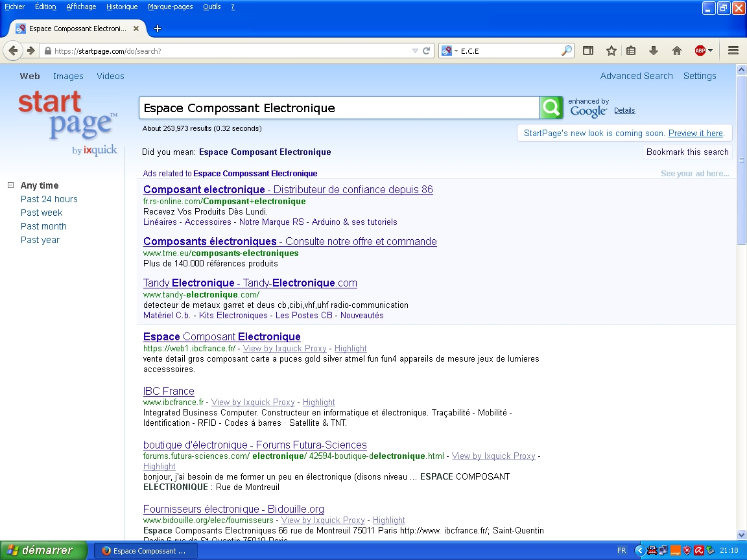Click in the StartPage search input field
The image size is (747, 560).
[x=339, y=108]
